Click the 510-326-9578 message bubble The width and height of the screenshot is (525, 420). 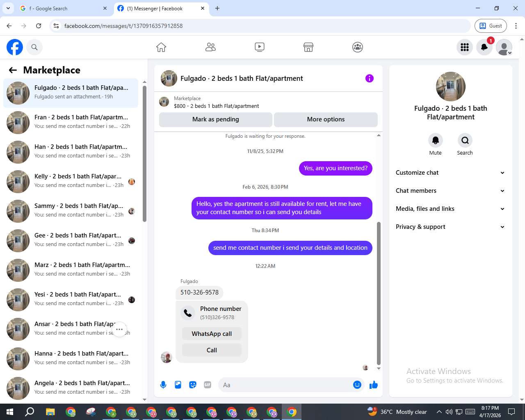coord(199,292)
